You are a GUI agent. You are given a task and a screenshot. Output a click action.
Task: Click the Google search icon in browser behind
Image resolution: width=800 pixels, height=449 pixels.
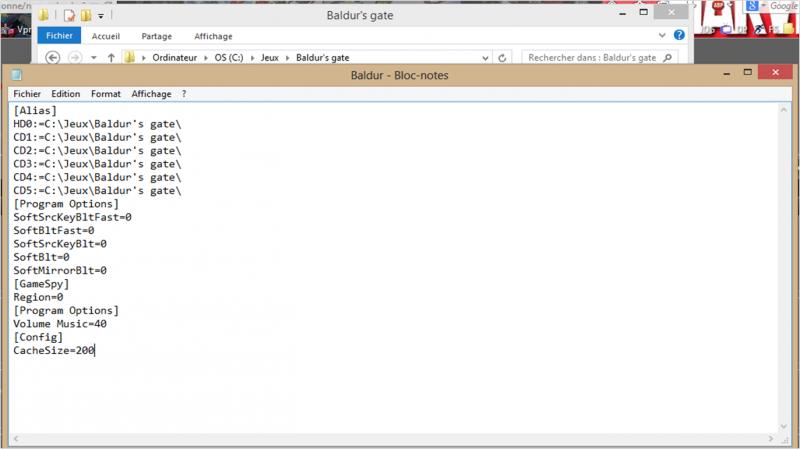pos(752,6)
